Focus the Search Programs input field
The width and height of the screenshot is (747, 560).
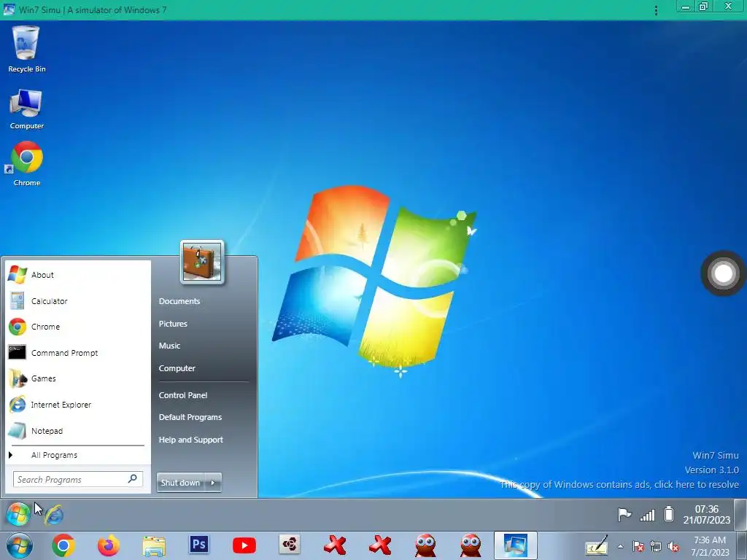point(77,480)
